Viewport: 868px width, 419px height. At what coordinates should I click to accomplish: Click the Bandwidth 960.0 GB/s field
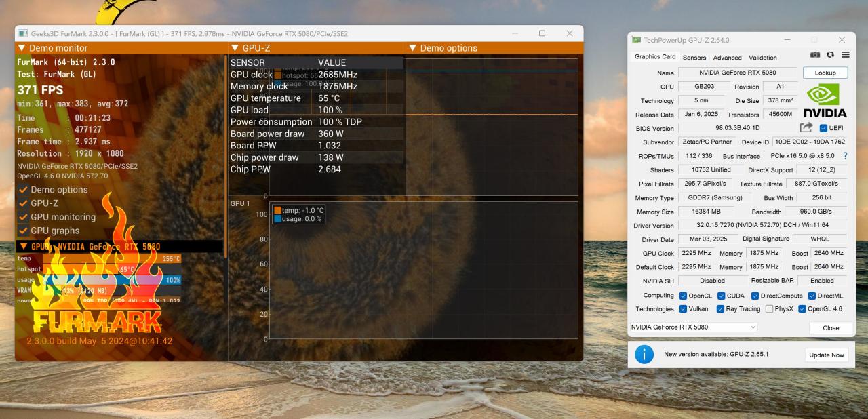point(816,212)
